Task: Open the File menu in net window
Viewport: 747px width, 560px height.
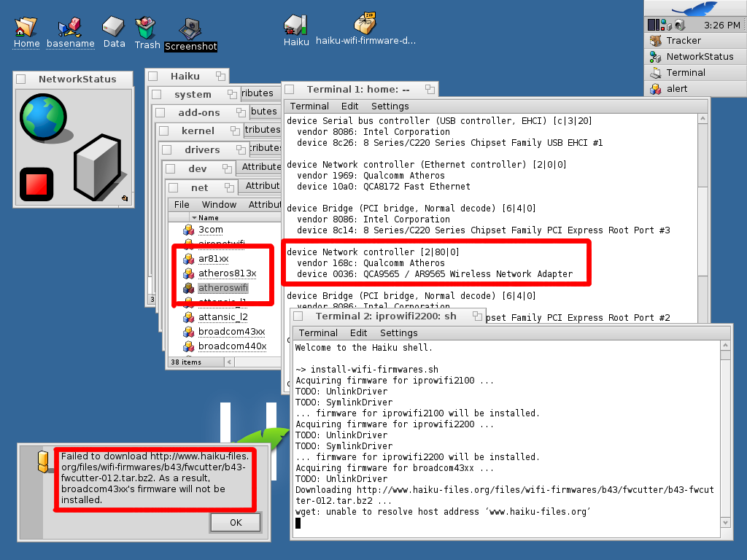Action: pos(182,205)
